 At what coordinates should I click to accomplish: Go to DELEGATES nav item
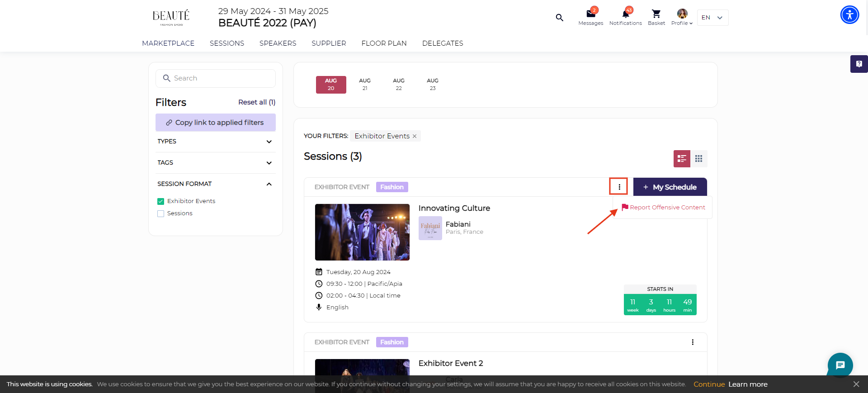click(443, 43)
